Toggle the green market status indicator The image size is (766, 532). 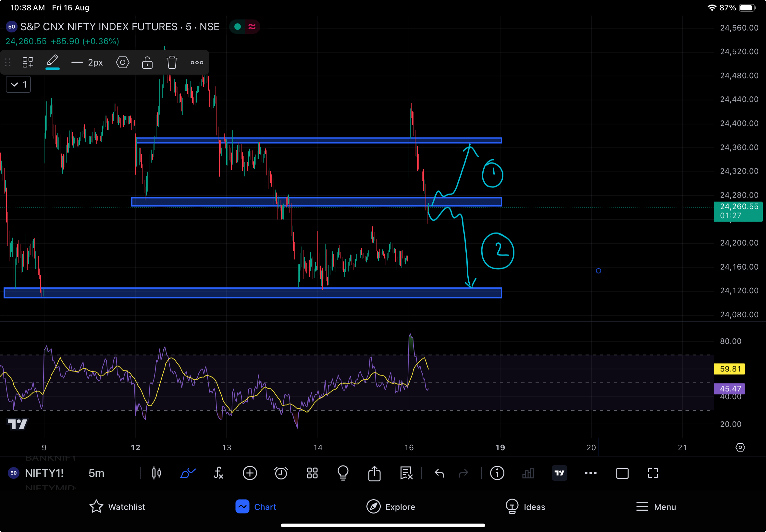coord(238,27)
